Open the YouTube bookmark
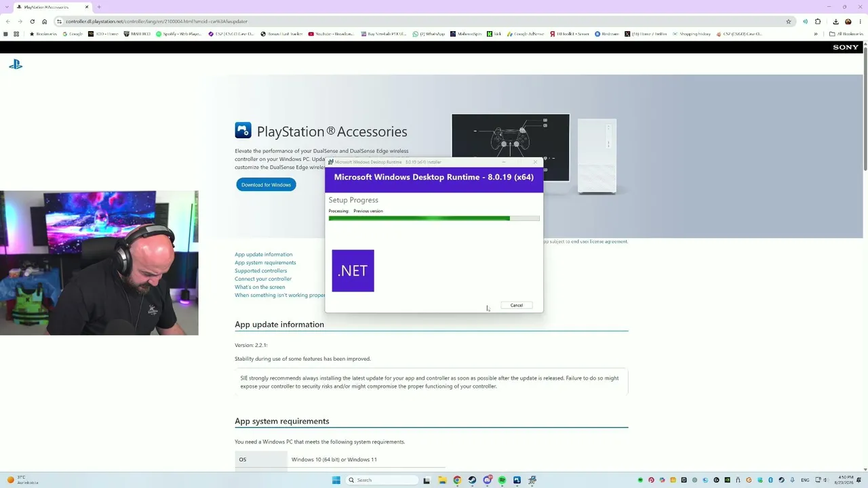The image size is (868, 488). (x=332, y=34)
